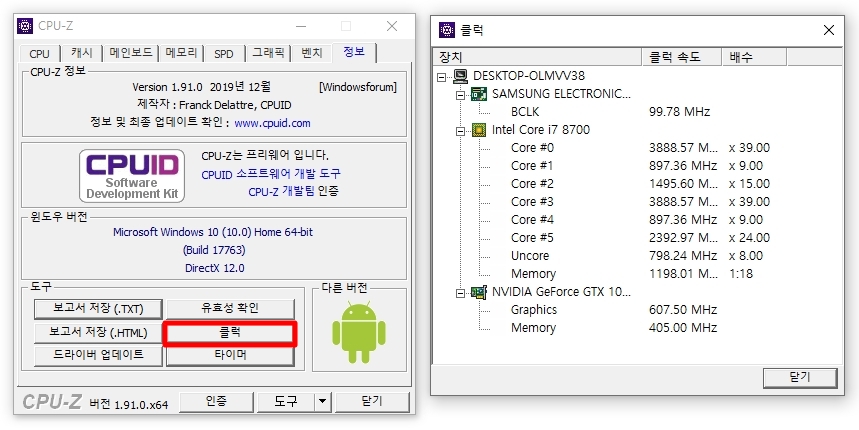
Task: Click the 607.50 MHz Graphics value
Action: point(683,310)
